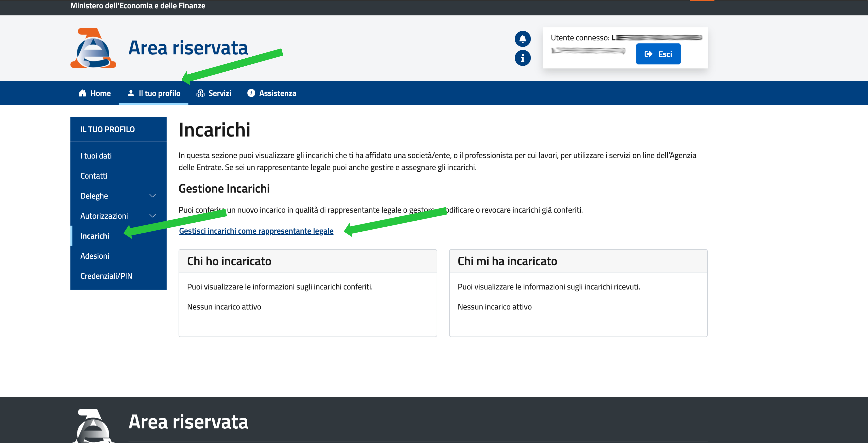This screenshot has height=443, width=868.
Task: Click the cubes icon beside Servizi
Action: point(200,93)
